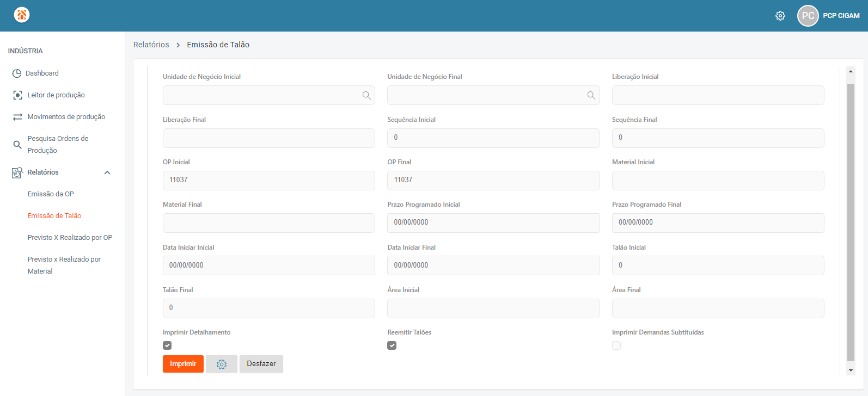Open Unidade de Negócio Final lookup
This screenshot has width=868, height=396.
coord(591,96)
